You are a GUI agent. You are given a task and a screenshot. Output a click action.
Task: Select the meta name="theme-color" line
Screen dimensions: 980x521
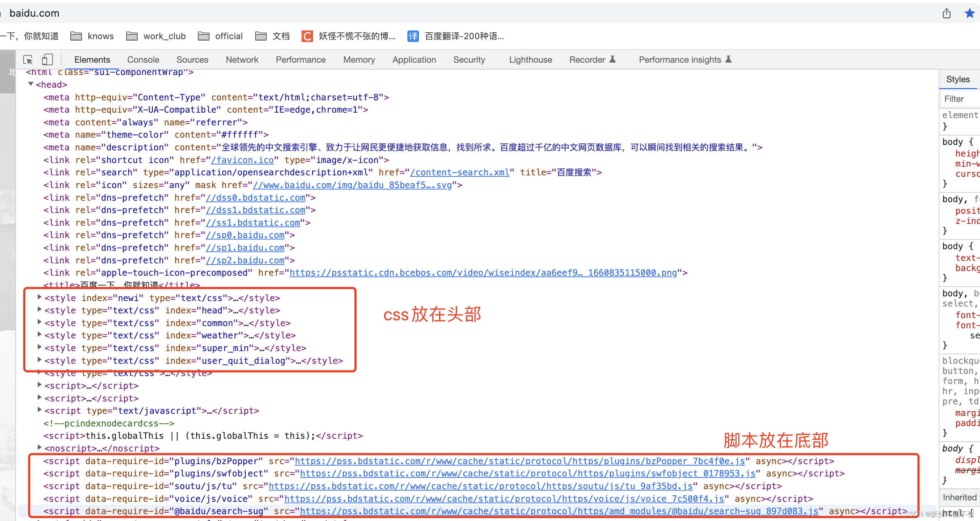click(x=156, y=135)
